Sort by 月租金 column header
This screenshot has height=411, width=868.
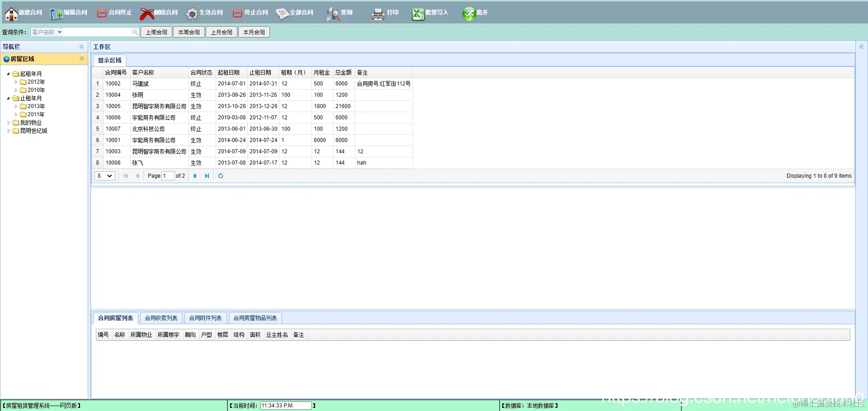pyautogui.click(x=322, y=72)
